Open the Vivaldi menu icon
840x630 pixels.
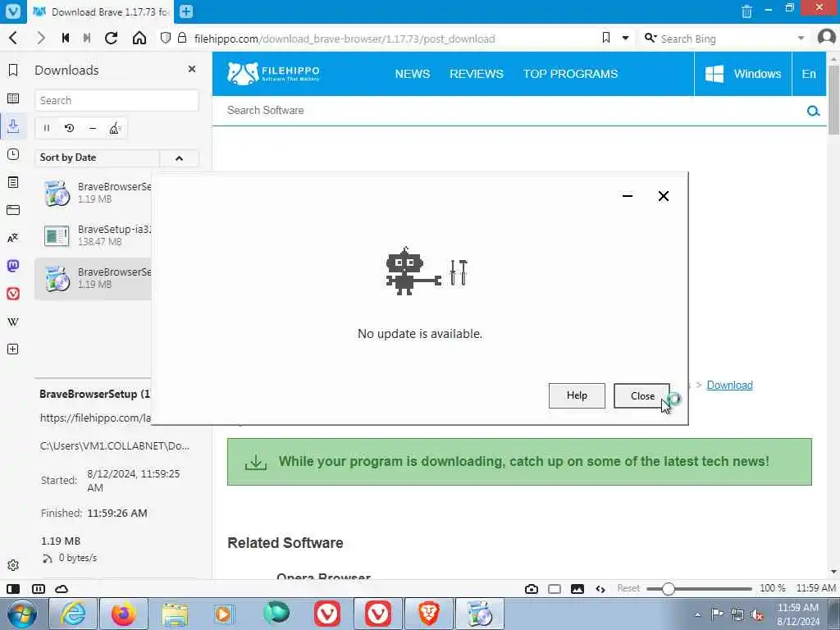click(x=13, y=11)
